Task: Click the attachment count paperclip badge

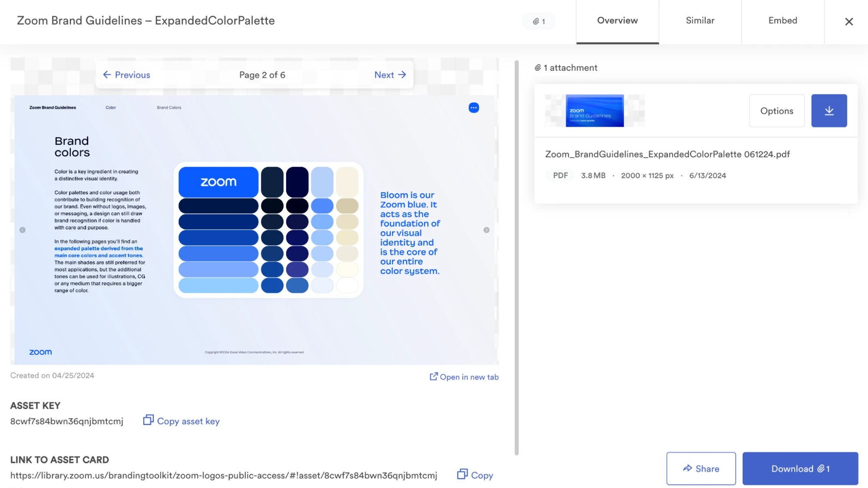Action: [x=538, y=21]
